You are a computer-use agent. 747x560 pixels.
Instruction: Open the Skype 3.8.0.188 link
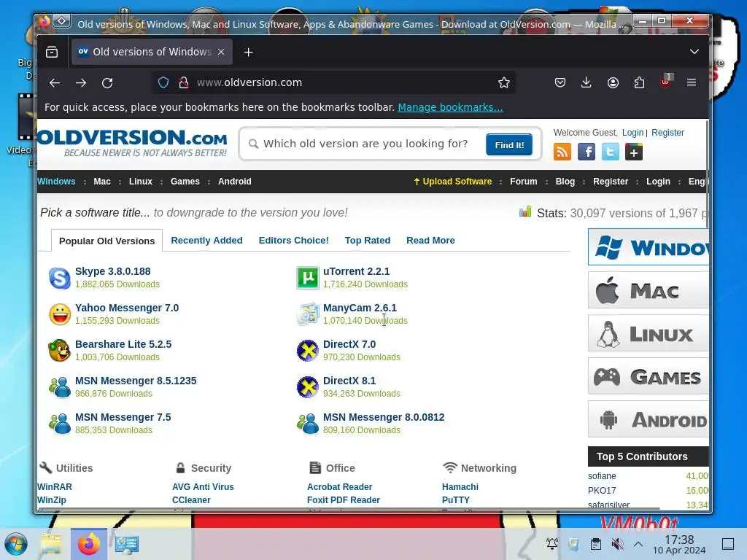(x=113, y=271)
